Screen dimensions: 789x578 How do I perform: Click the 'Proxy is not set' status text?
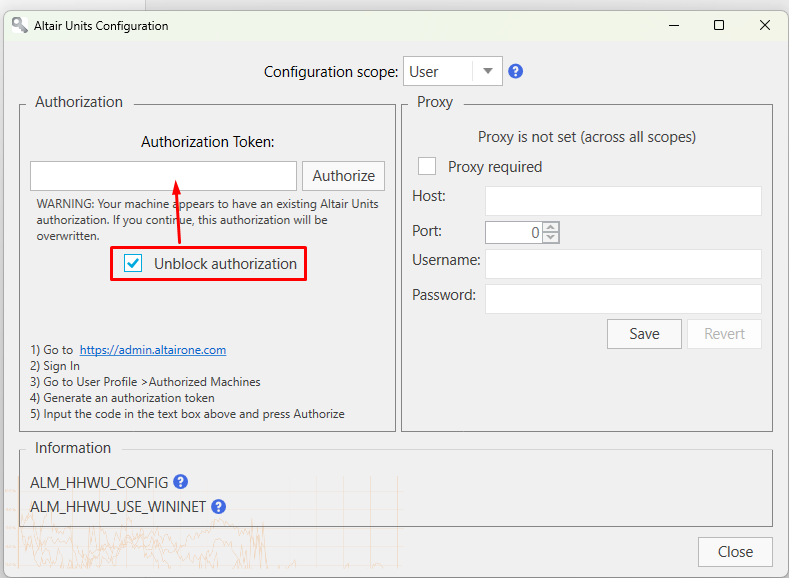pos(587,137)
